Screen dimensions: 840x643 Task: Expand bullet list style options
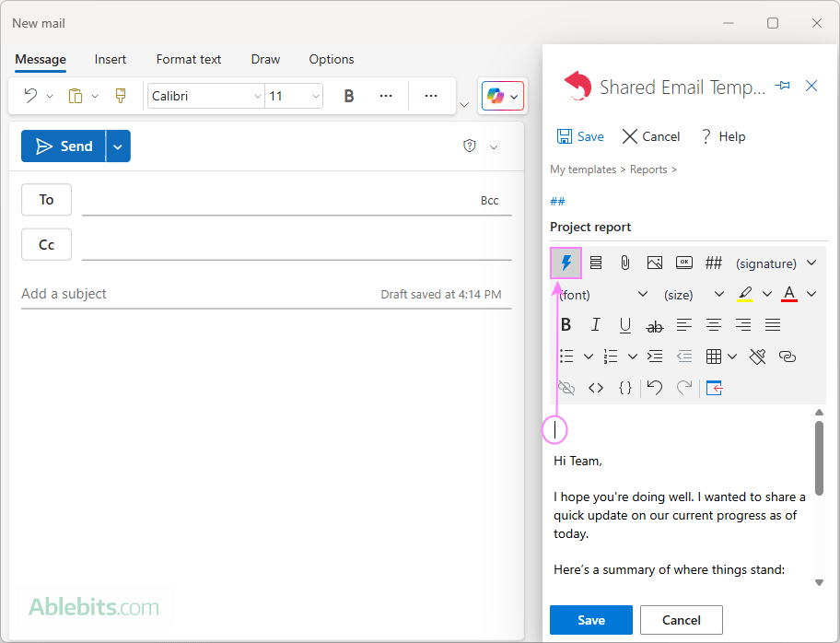coord(589,357)
